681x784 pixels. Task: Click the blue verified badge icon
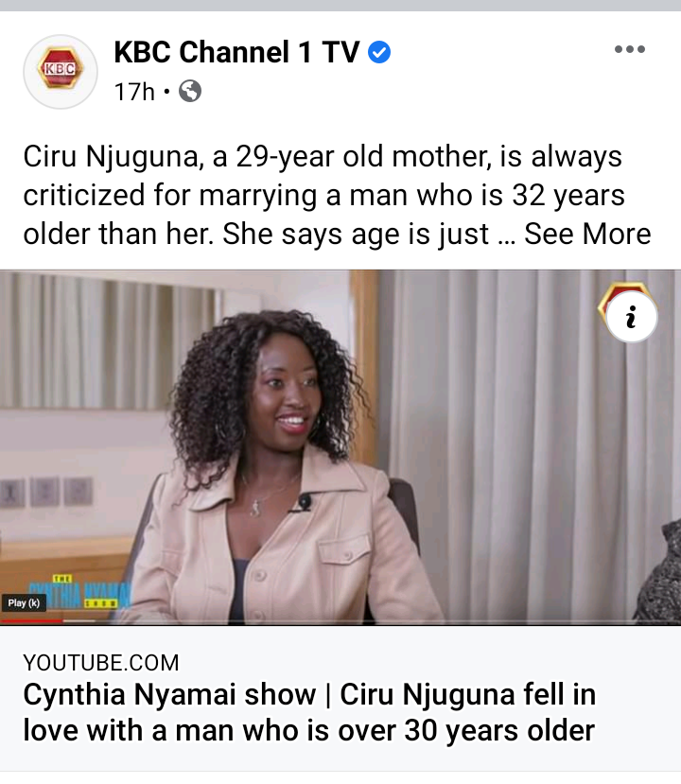[379, 52]
